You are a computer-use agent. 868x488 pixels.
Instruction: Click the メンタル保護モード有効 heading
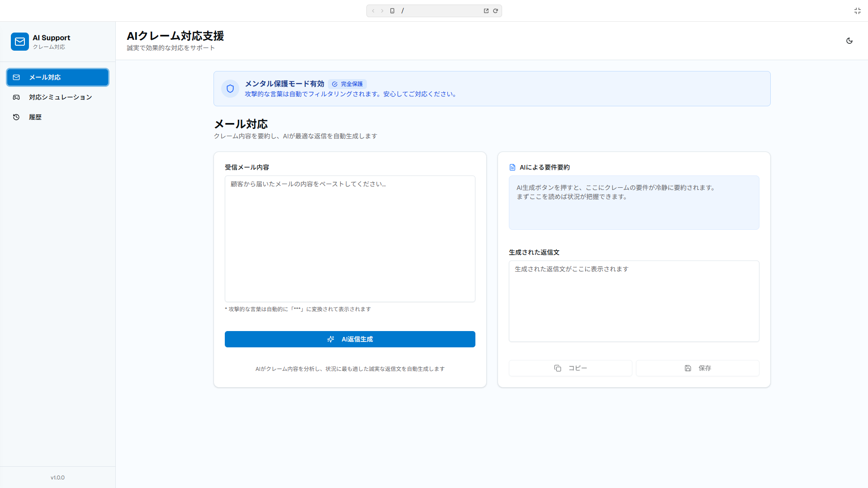(285, 84)
